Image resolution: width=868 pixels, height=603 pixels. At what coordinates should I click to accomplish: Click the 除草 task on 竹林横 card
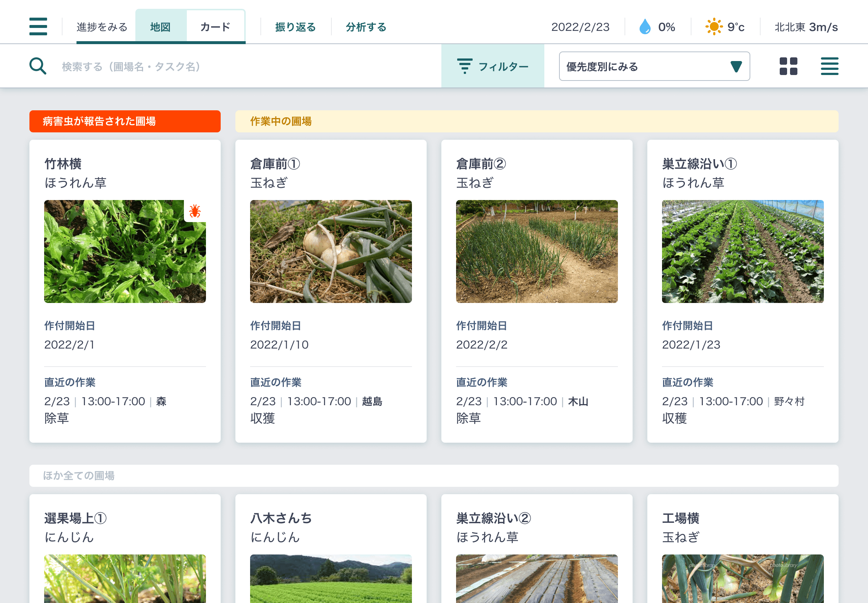click(x=57, y=418)
